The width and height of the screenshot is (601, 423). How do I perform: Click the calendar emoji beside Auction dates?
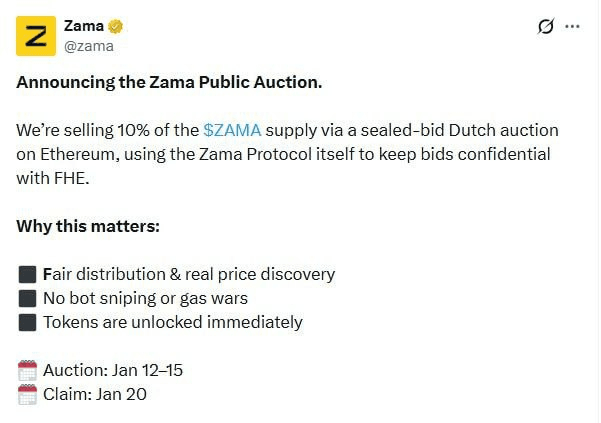coord(27,370)
